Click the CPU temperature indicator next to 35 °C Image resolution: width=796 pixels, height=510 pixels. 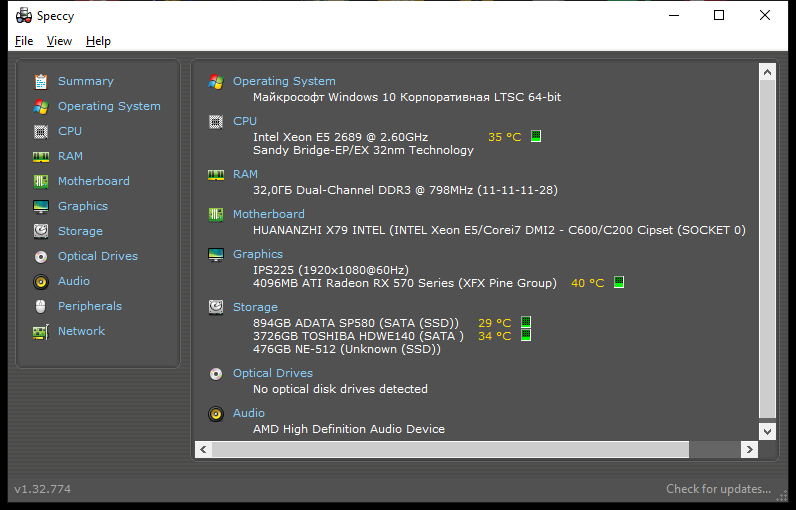(x=536, y=136)
